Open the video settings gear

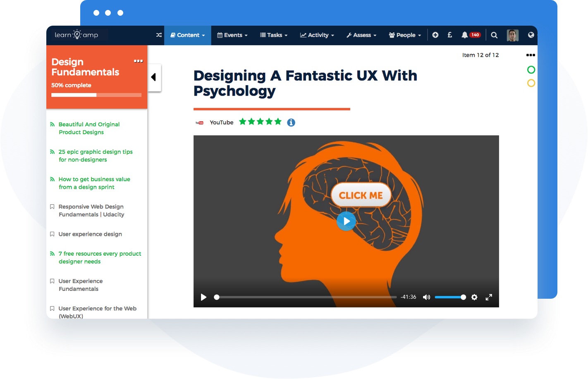(474, 297)
